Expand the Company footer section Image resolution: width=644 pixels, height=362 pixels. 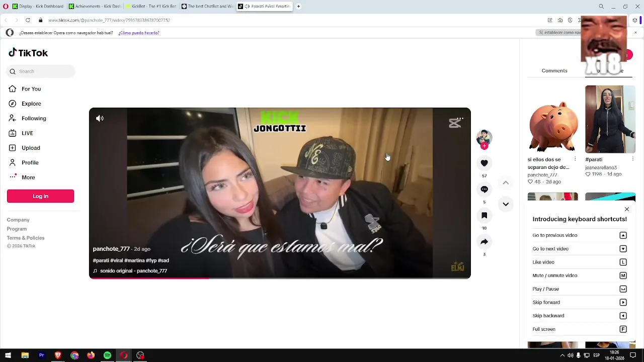pyautogui.click(x=18, y=220)
